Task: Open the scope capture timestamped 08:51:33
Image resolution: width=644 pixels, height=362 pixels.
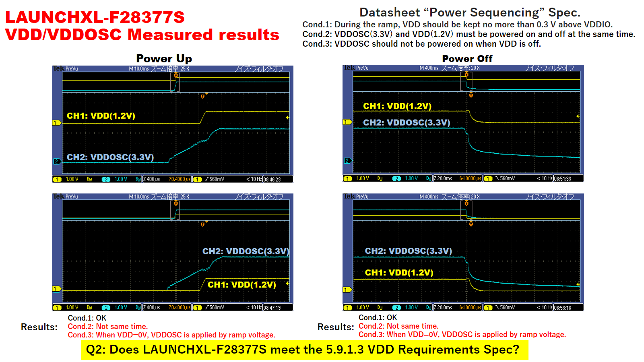Action: click(463, 123)
